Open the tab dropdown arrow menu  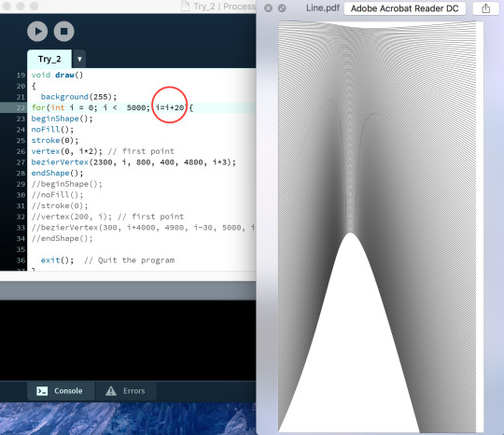click(79, 59)
